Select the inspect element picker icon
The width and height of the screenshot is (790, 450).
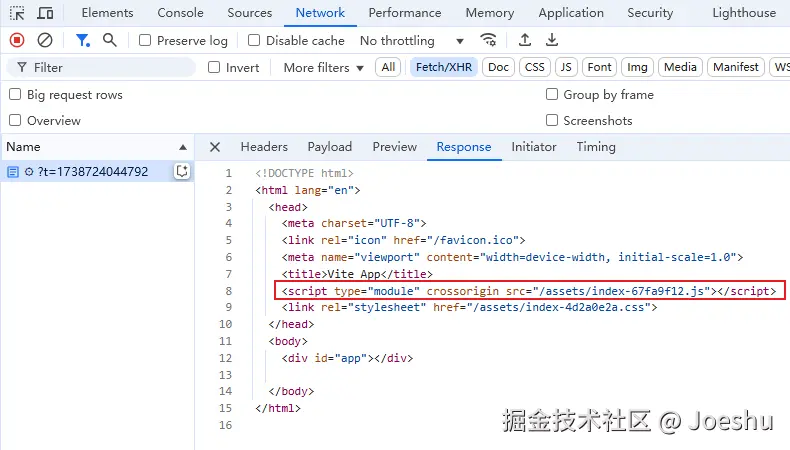pyautogui.click(x=17, y=13)
